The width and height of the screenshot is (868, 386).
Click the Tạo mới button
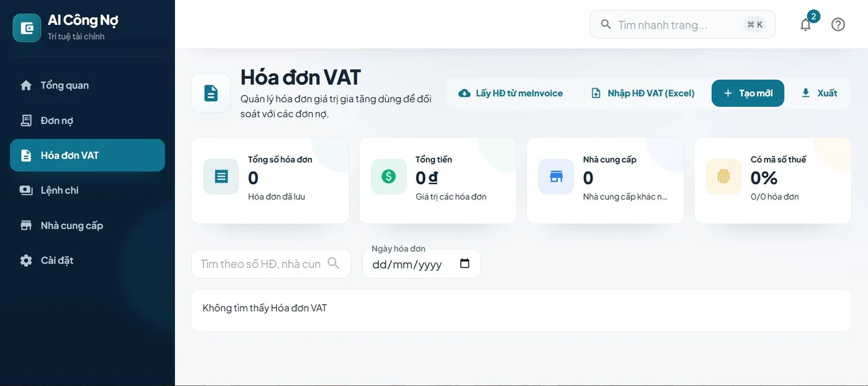(x=748, y=93)
